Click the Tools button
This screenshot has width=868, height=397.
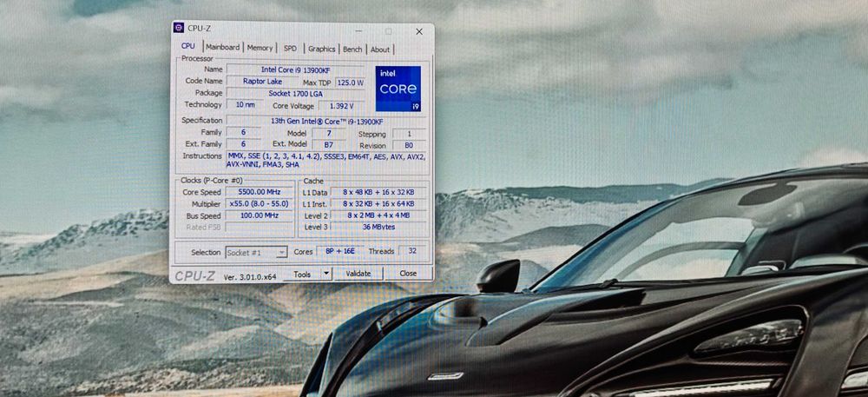[302, 275]
